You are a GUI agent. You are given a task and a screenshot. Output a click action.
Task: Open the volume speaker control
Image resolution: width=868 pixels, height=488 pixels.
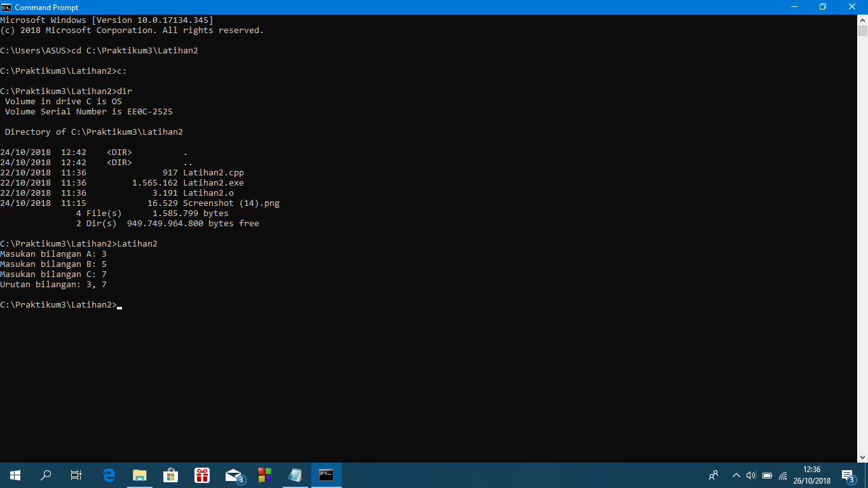coord(751,475)
